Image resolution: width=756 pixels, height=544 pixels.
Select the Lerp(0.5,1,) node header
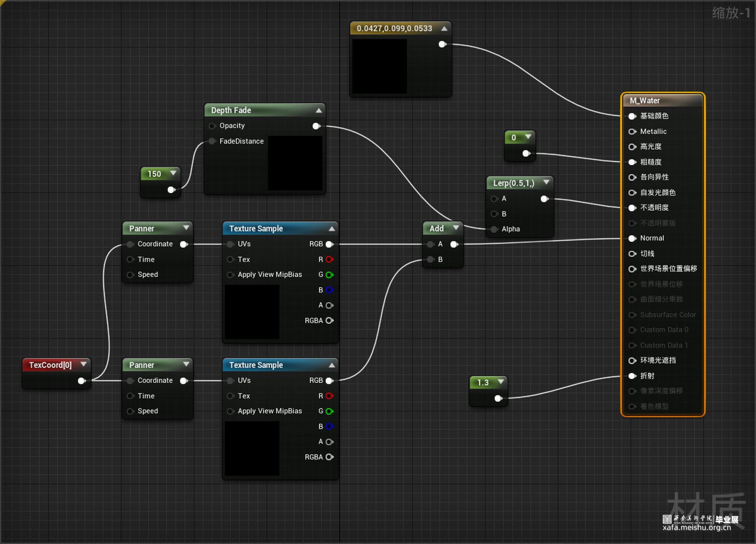point(513,183)
